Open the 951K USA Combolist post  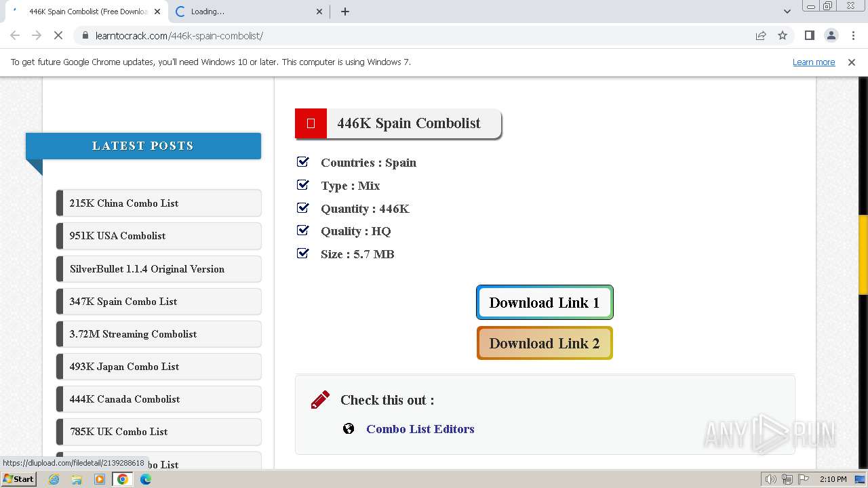point(159,236)
